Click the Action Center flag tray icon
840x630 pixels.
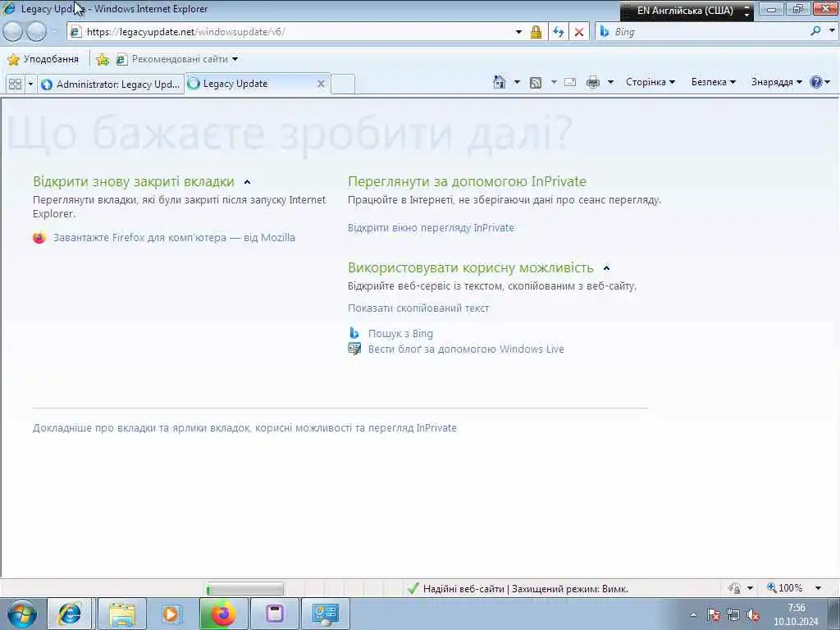pos(713,615)
